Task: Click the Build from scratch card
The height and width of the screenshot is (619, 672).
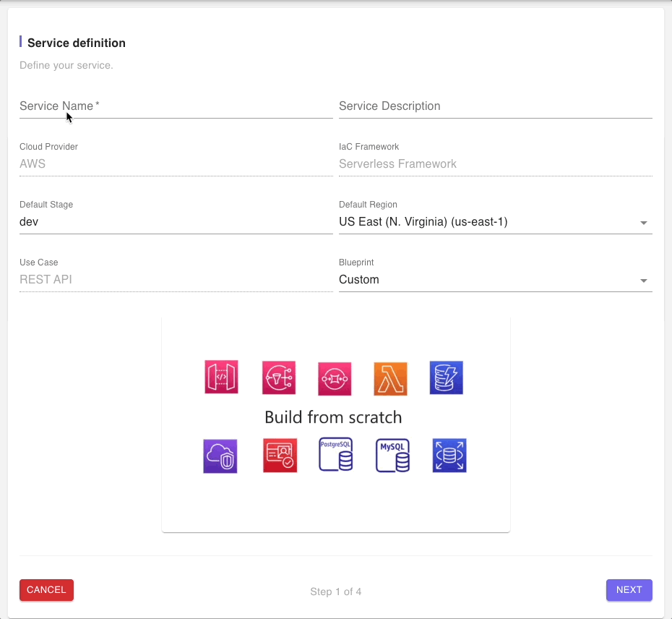Action: click(x=335, y=424)
